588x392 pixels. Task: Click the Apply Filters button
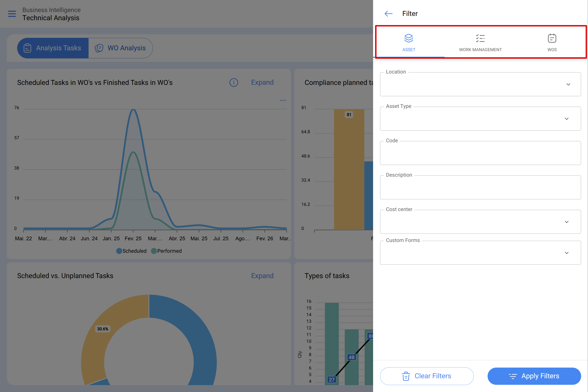(x=534, y=376)
